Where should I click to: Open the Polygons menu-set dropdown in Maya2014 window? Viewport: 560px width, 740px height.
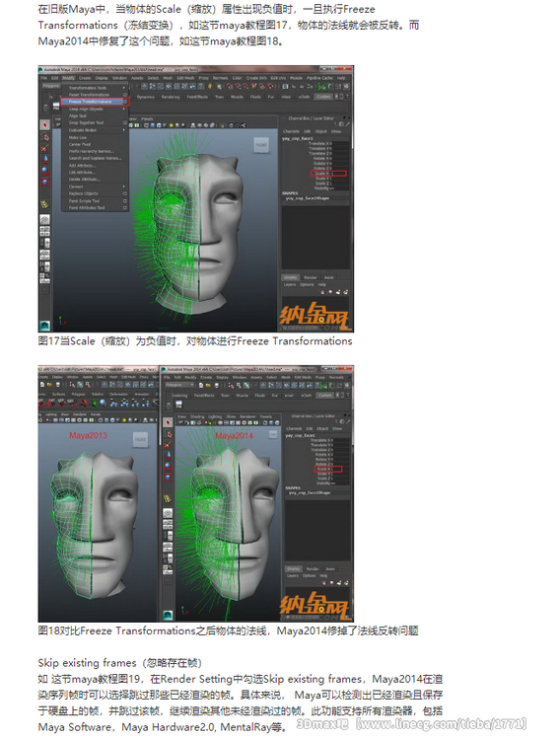click(x=178, y=385)
